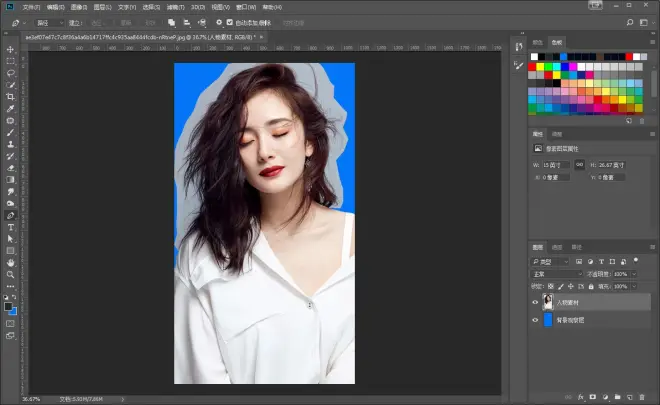Toggle the Auto Add/Delete checkbox
Viewport: 660px width, 405px height.
(x=230, y=22)
